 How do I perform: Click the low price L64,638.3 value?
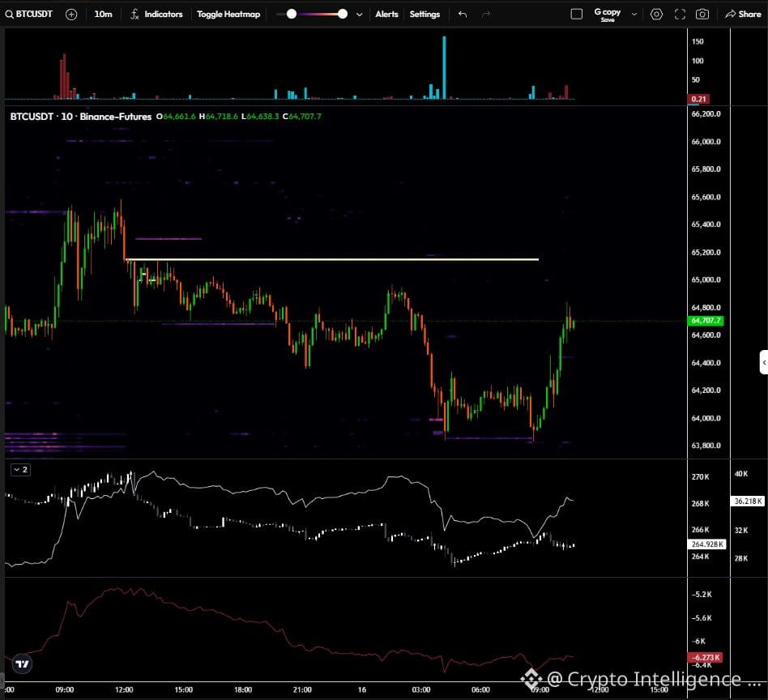pyautogui.click(x=260, y=117)
